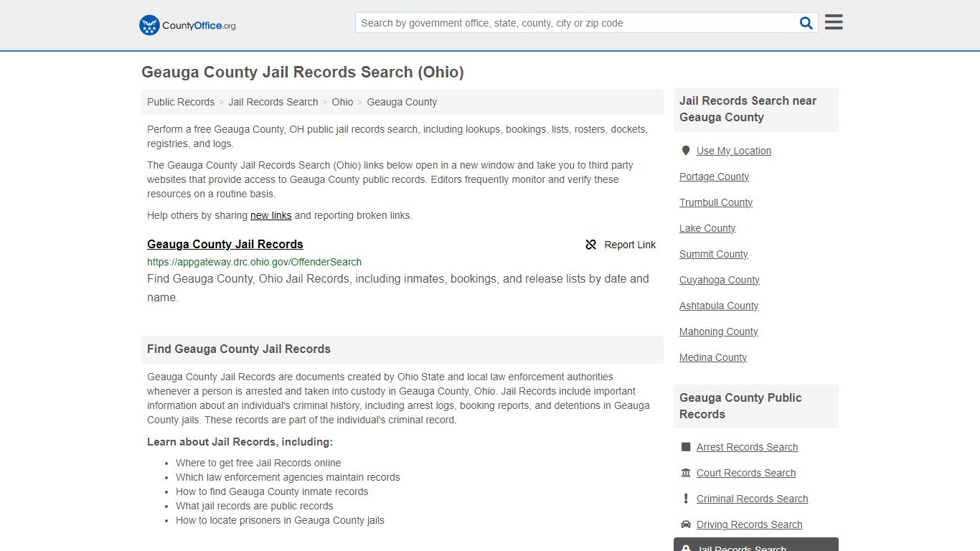Click 'How to locate prisoners in Geauga County jails'
The image size is (980, 551).
tap(280, 520)
